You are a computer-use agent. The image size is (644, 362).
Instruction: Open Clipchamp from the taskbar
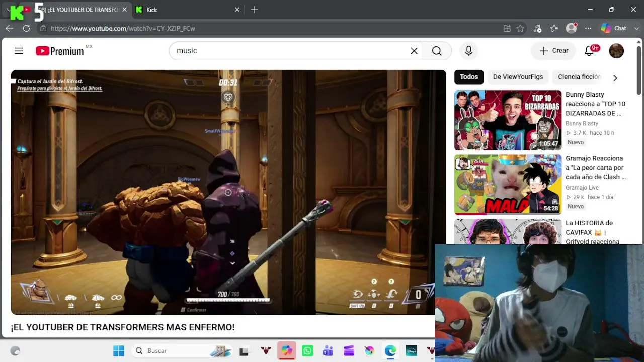click(x=349, y=351)
